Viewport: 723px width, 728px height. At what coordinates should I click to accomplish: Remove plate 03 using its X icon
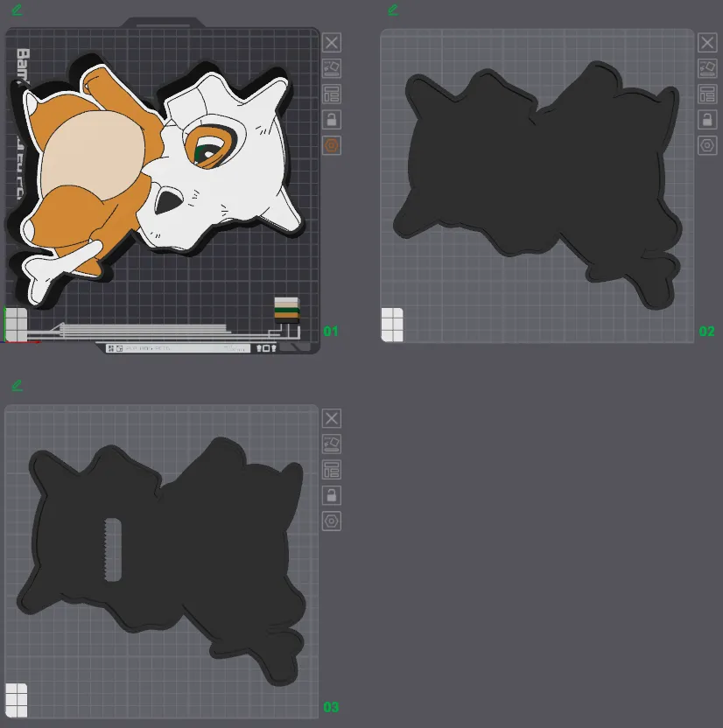click(332, 418)
